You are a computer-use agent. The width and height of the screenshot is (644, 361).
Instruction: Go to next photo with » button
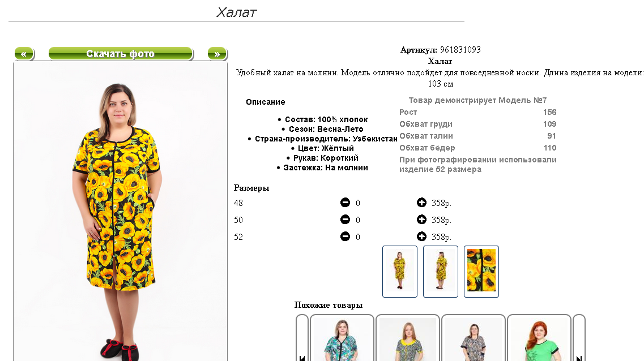pos(217,54)
